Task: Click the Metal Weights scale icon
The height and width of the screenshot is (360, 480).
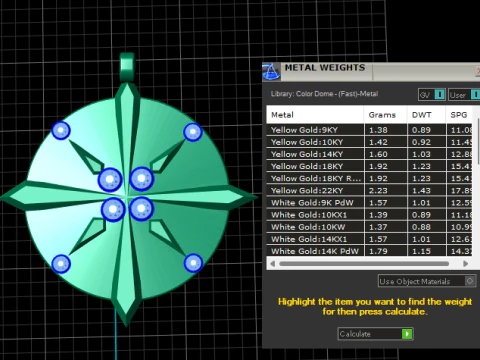Action: [x=271, y=71]
